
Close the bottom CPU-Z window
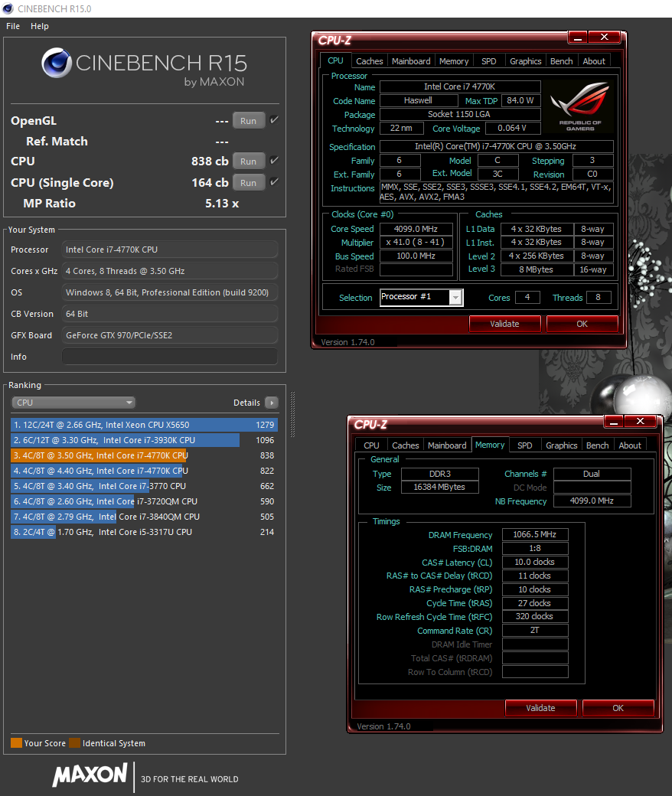641,422
